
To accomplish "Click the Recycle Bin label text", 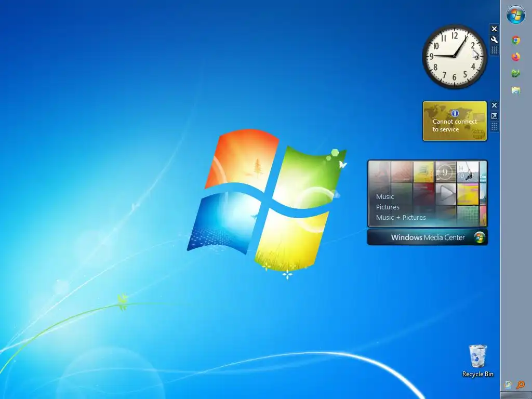I will [478, 374].
